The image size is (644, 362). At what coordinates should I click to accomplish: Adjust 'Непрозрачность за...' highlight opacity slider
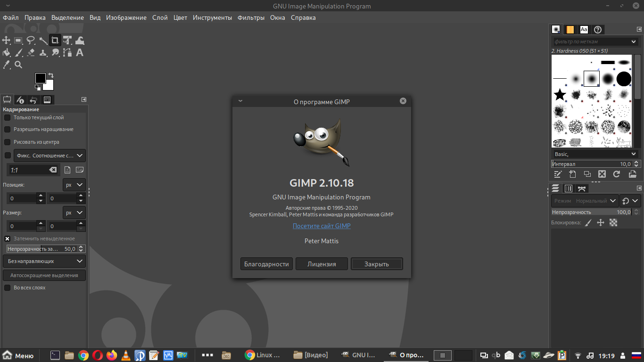[42, 248]
